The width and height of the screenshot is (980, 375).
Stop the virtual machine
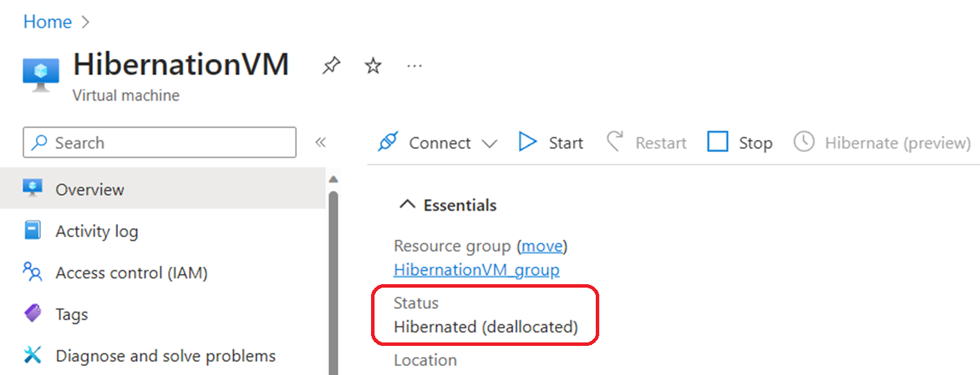[739, 143]
